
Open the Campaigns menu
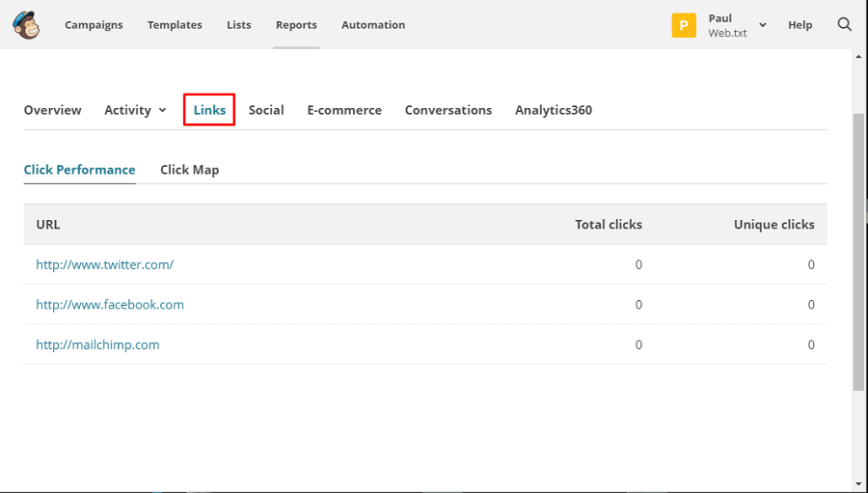click(94, 25)
